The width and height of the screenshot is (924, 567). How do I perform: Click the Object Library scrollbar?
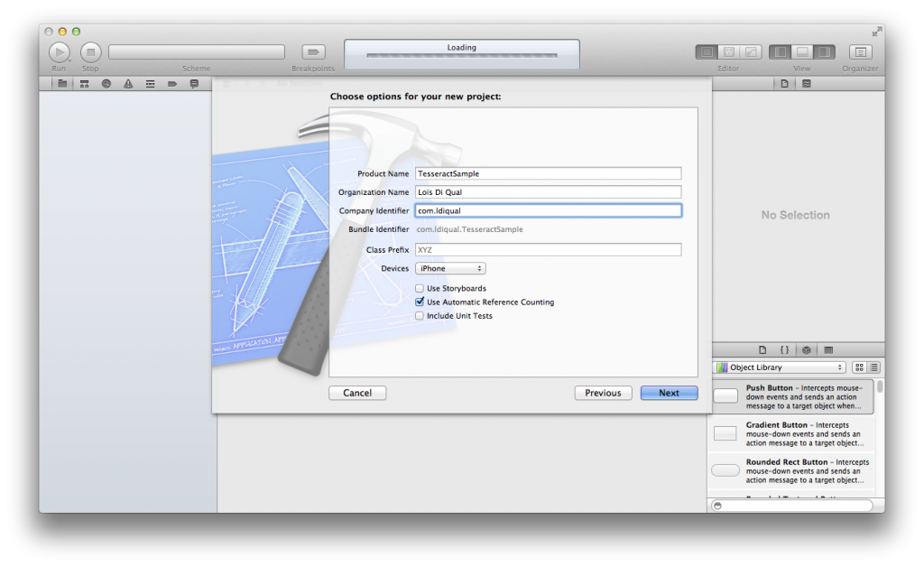pos(880,386)
